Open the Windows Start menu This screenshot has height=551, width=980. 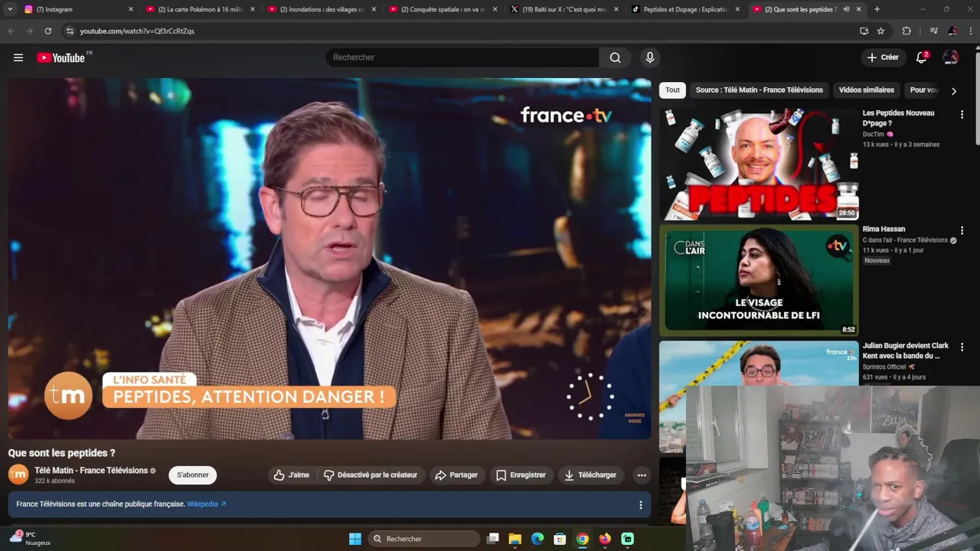click(355, 539)
